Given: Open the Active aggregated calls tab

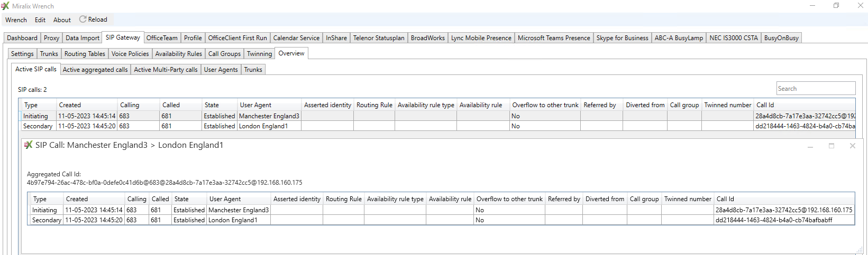Looking at the screenshot, I should [x=95, y=70].
